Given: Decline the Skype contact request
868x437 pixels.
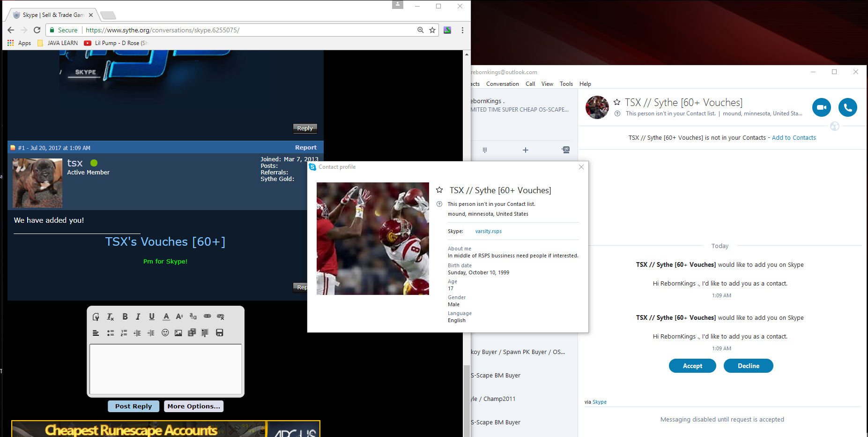Looking at the screenshot, I should [749, 366].
